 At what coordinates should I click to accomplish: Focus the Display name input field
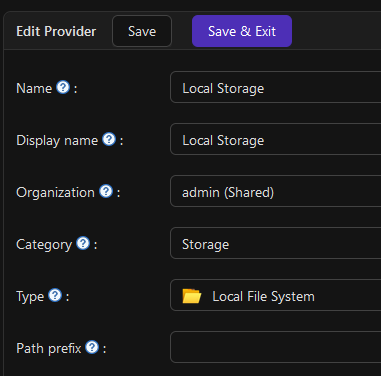click(276, 139)
